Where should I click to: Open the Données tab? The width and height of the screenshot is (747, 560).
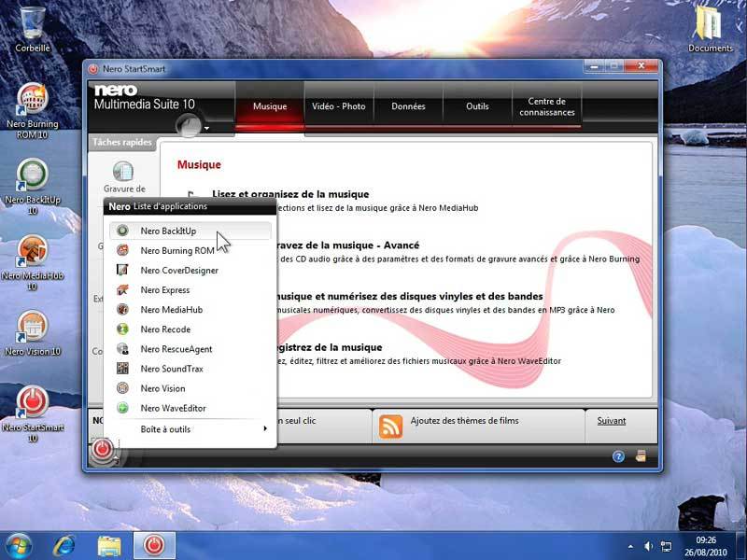pos(408,106)
